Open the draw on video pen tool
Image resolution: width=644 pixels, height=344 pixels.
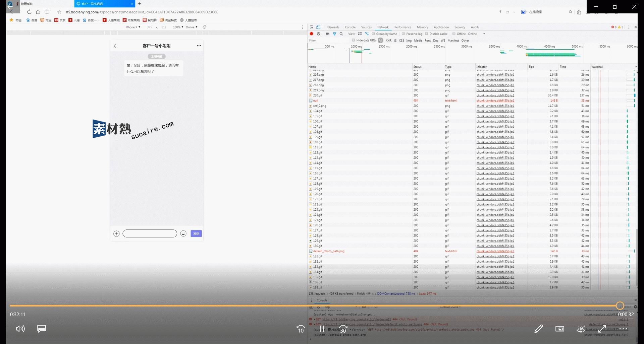538,329
